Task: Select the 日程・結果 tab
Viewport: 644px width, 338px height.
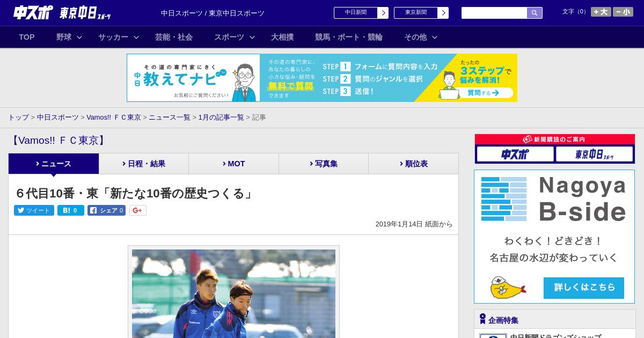Action: [144, 164]
